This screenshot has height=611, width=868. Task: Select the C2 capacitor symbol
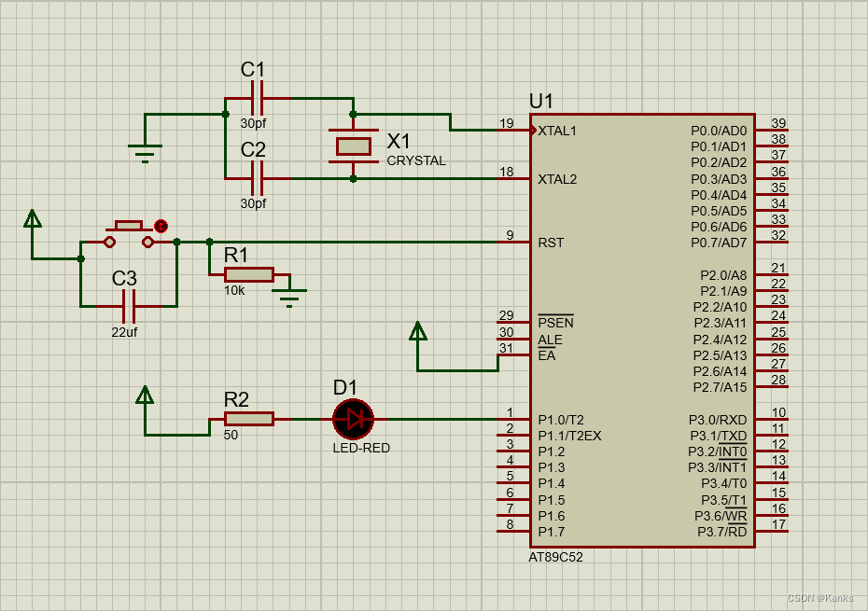pyautogui.click(x=258, y=178)
